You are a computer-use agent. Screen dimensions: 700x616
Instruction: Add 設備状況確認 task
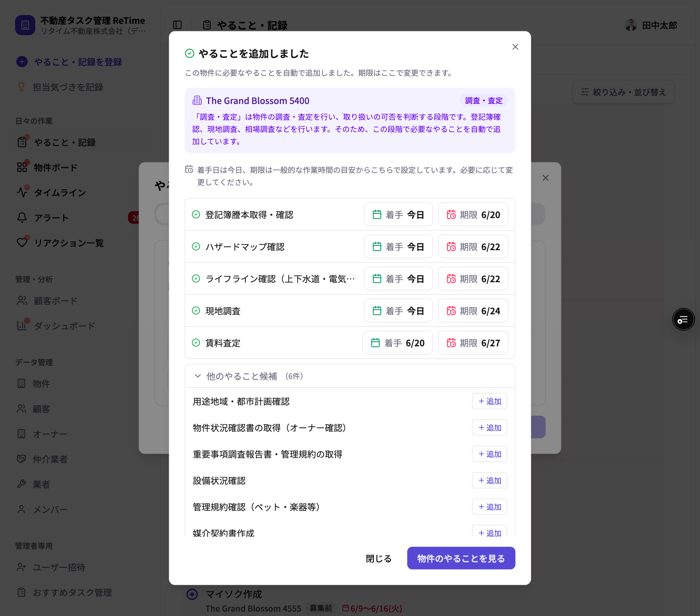(x=489, y=480)
